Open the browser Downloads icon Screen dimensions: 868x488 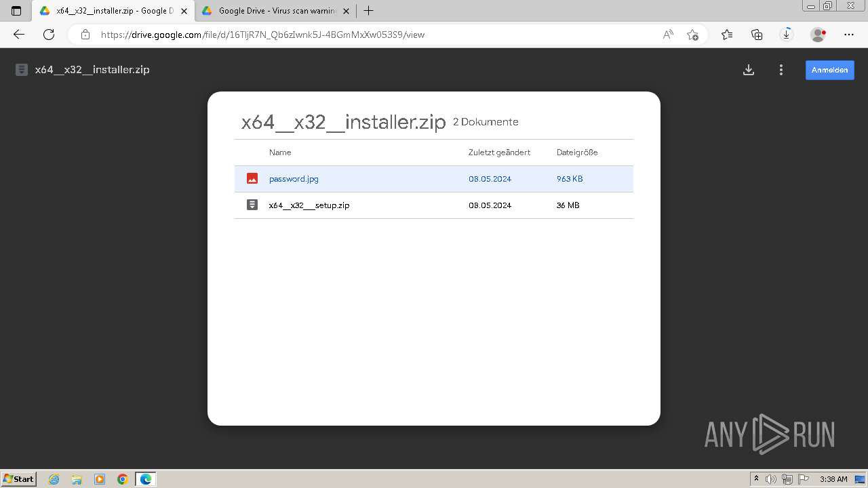787,35
